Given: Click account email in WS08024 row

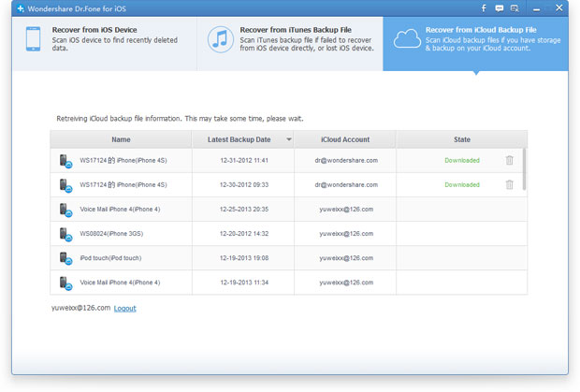Looking at the screenshot, I should [346, 233].
